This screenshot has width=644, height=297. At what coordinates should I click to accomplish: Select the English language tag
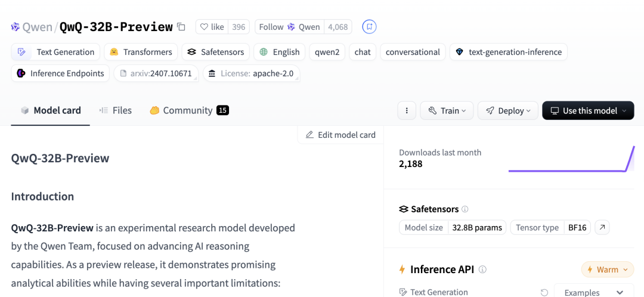pyautogui.click(x=279, y=52)
